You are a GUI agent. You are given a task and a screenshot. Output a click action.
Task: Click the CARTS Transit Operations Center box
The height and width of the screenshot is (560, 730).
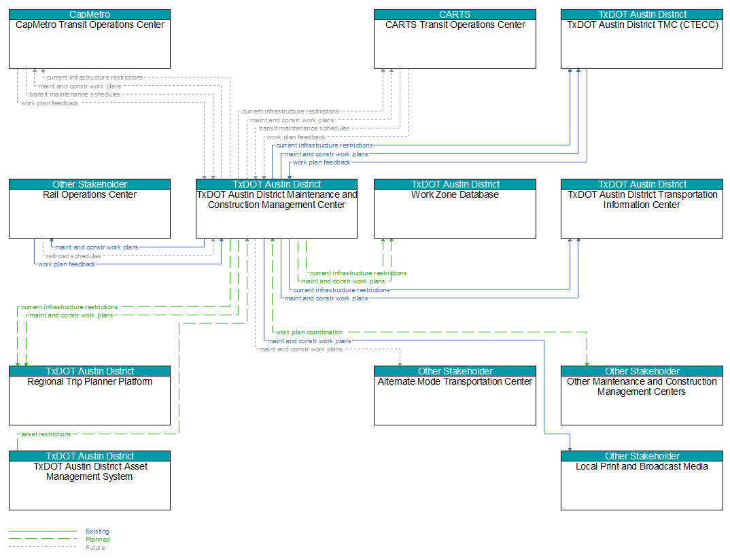(455, 39)
